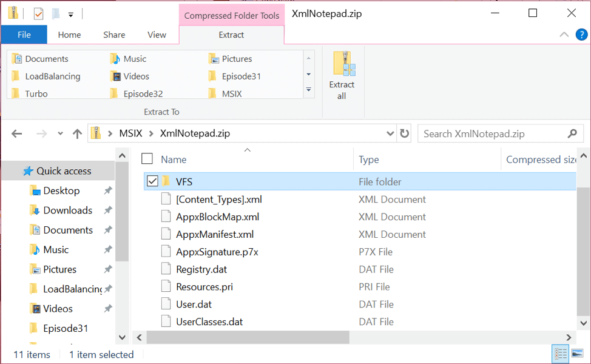Refresh the XmlNotepad.zip folder view
Screen dimensions: 591x364
405,133
